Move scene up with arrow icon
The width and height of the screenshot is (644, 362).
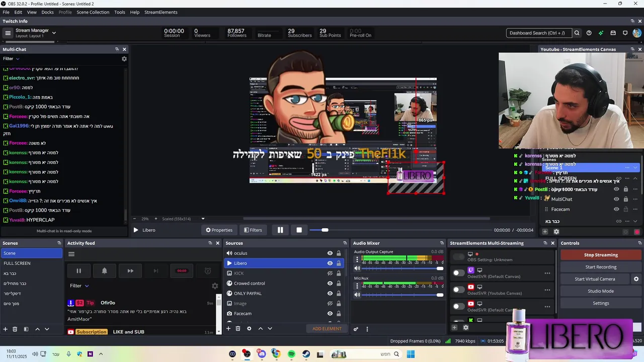(37, 329)
